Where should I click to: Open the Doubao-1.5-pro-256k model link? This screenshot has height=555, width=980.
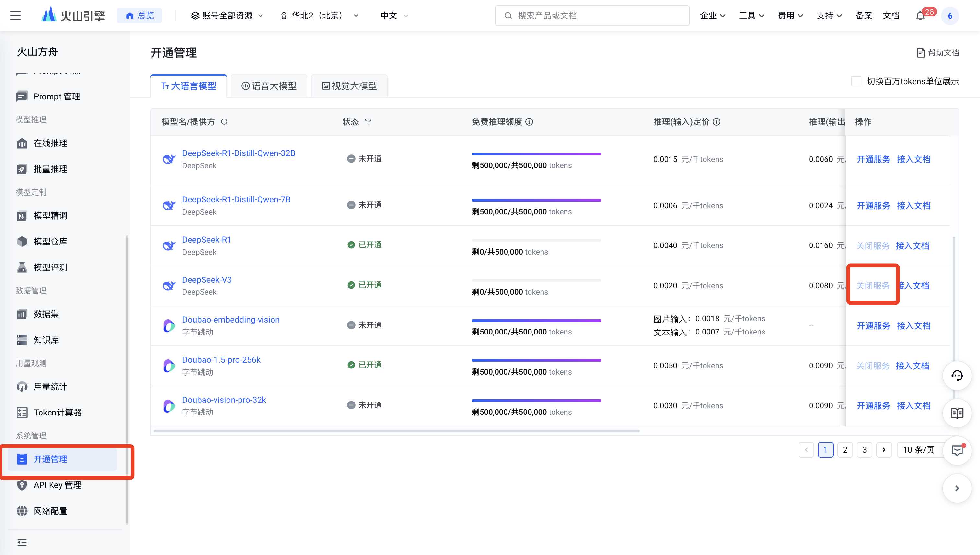tap(221, 360)
